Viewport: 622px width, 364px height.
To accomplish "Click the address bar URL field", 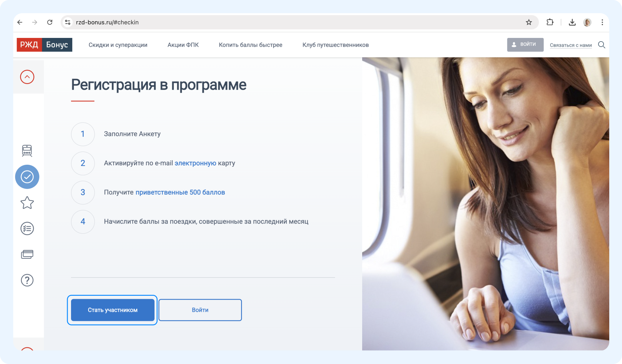I will (x=273, y=22).
